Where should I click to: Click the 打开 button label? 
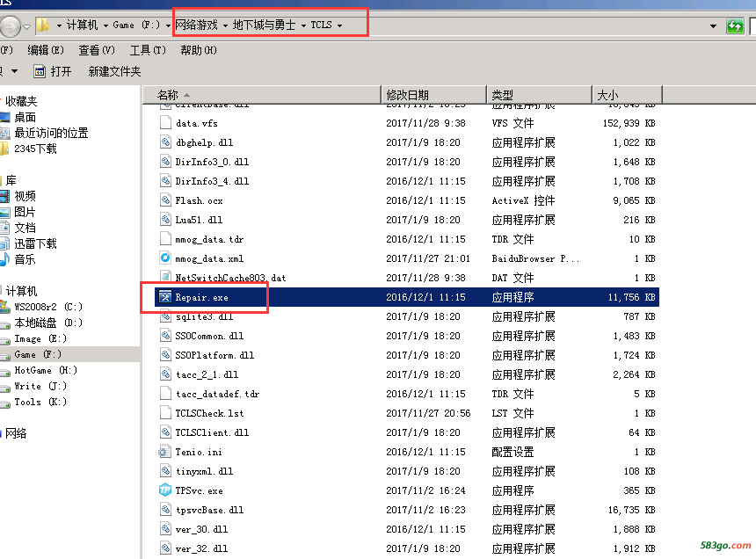pos(62,72)
